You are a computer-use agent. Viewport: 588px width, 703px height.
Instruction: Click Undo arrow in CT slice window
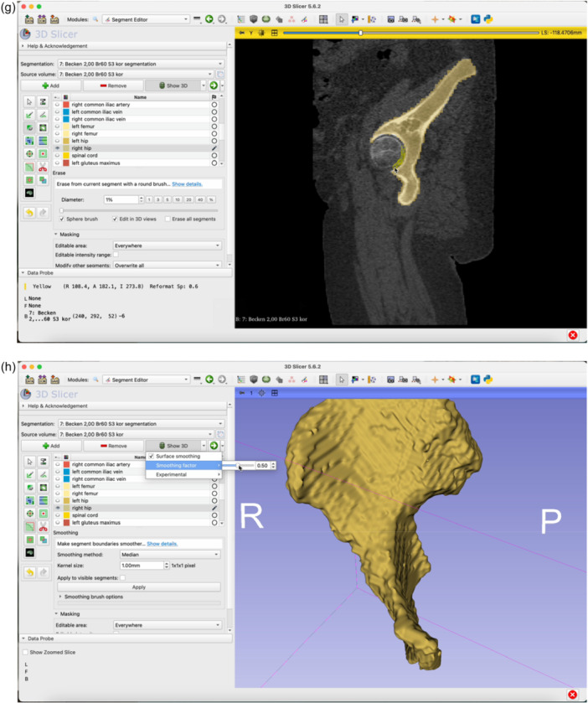[x=29, y=213]
